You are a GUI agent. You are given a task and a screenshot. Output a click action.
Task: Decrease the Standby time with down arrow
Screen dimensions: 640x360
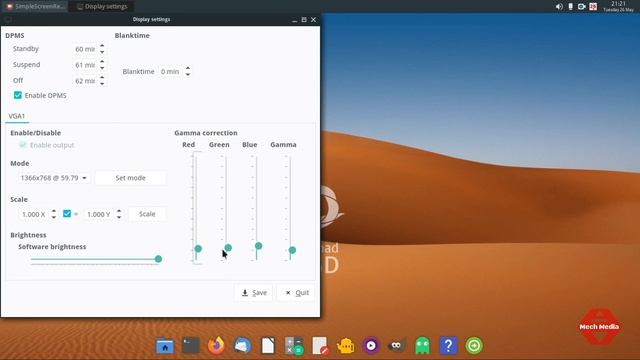point(102,52)
